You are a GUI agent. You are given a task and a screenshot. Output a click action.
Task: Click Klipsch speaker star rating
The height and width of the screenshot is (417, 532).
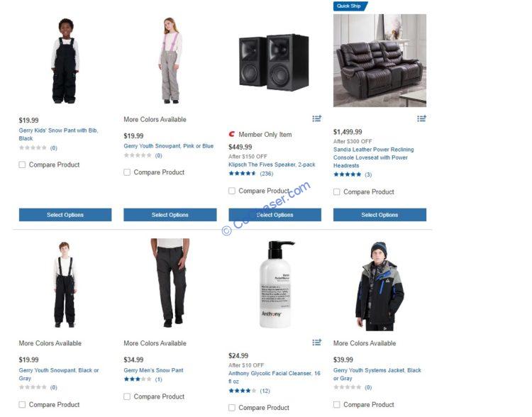pyautogui.click(x=243, y=173)
